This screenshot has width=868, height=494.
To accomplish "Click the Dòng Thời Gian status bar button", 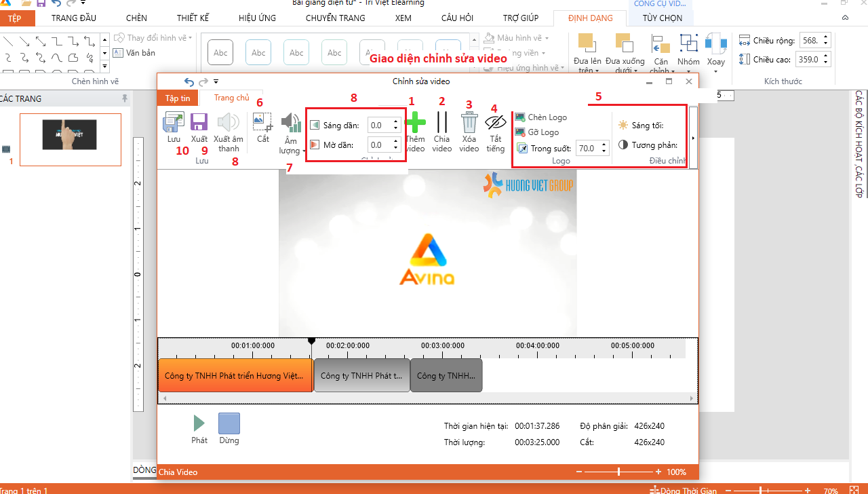I will [683, 490].
